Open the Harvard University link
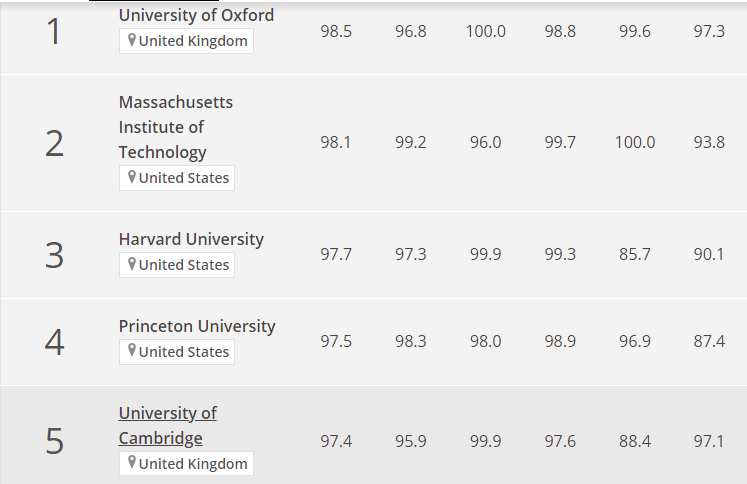The height and width of the screenshot is (484, 747). coord(191,239)
